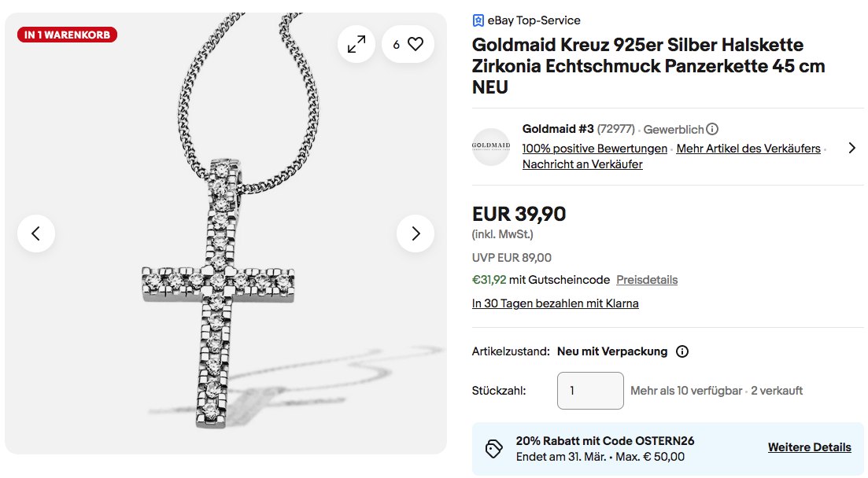Focus the Stückzahl quantity field

coord(590,391)
